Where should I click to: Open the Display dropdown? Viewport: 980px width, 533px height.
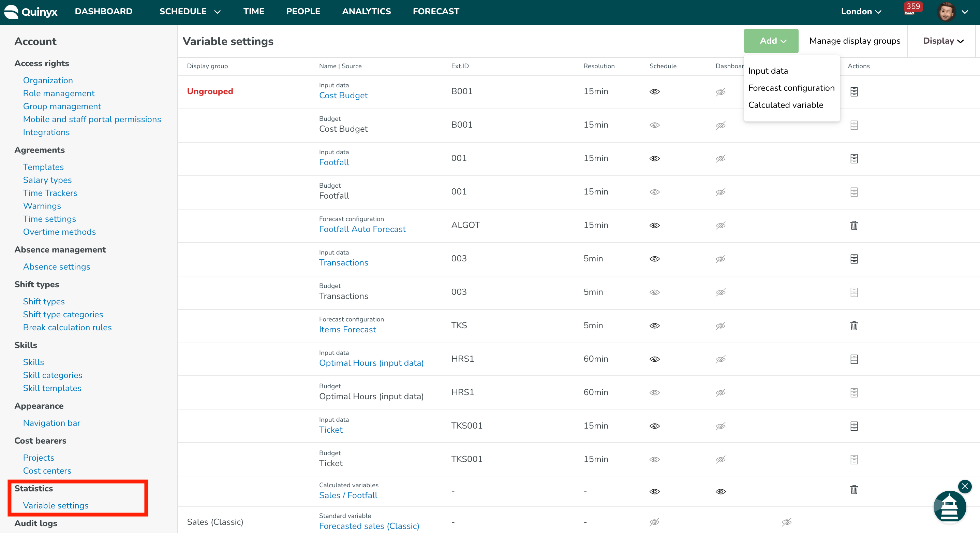943,41
